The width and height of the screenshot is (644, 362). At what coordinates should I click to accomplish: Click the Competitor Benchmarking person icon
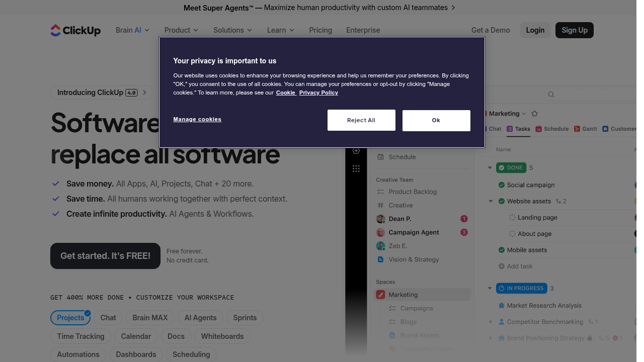click(x=501, y=322)
